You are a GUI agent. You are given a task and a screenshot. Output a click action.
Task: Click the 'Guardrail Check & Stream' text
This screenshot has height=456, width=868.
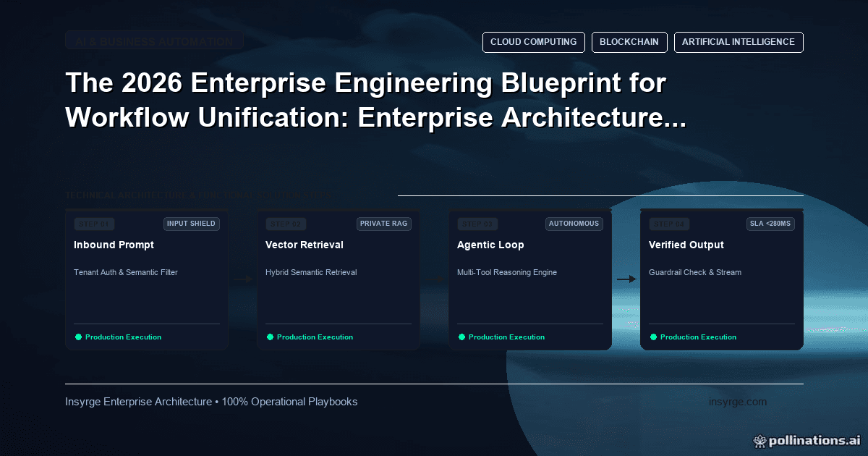(x=695, y=272)
